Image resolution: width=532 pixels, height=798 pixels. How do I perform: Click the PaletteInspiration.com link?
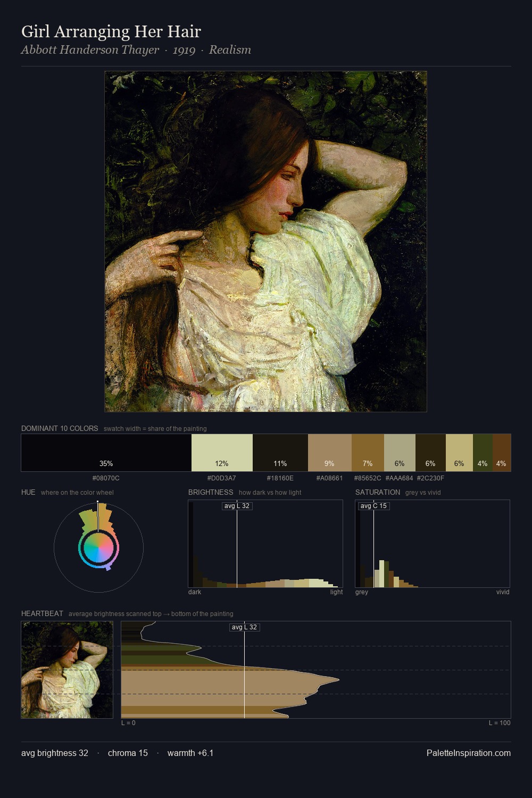tap(469, 753)
